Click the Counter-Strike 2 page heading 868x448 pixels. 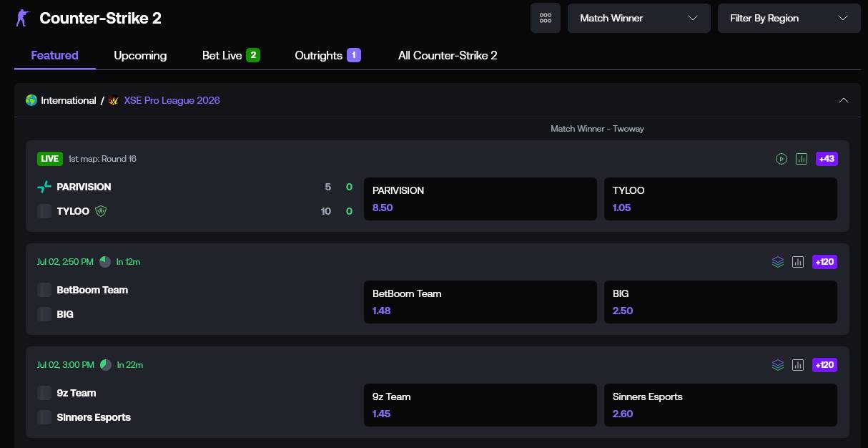(100, 18)
